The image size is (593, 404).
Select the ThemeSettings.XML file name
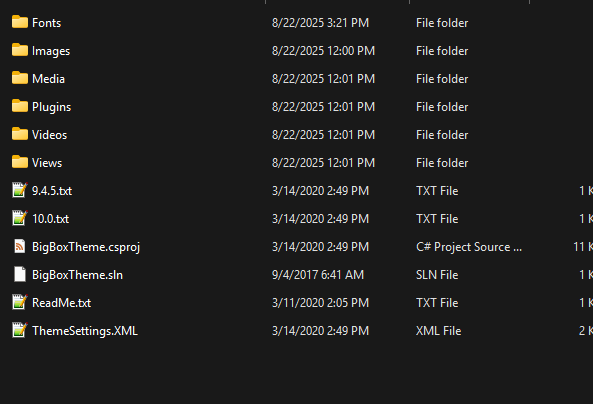85,331
